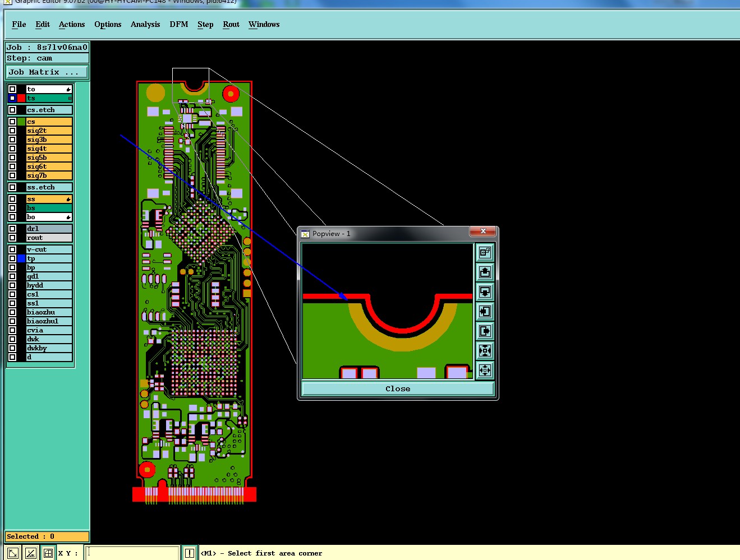Click the green color swatch of the cs layer
The image size is (740, 560).
[x=21, y=122]
